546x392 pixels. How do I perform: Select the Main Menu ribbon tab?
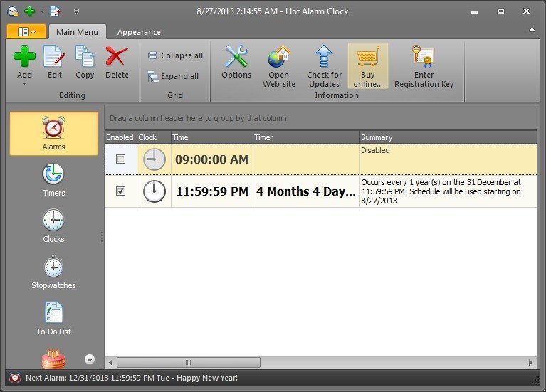pyautogui.click(x=78, y=32)
